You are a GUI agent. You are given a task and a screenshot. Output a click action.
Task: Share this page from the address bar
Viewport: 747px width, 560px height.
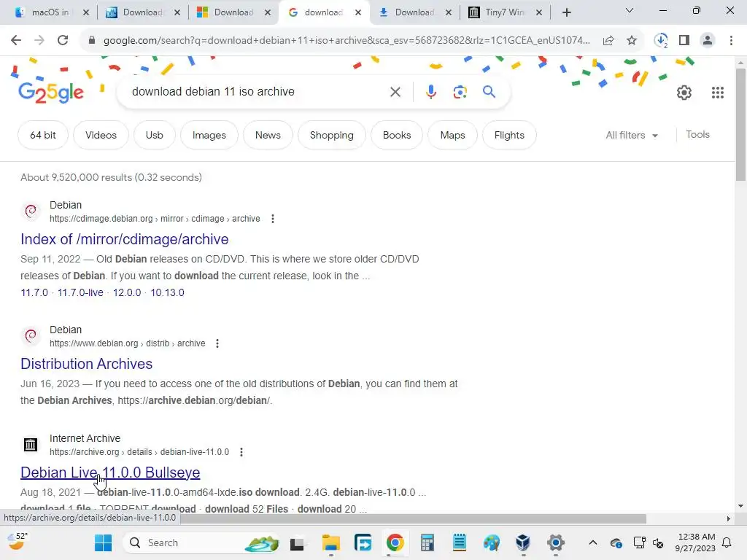(608, 41)
